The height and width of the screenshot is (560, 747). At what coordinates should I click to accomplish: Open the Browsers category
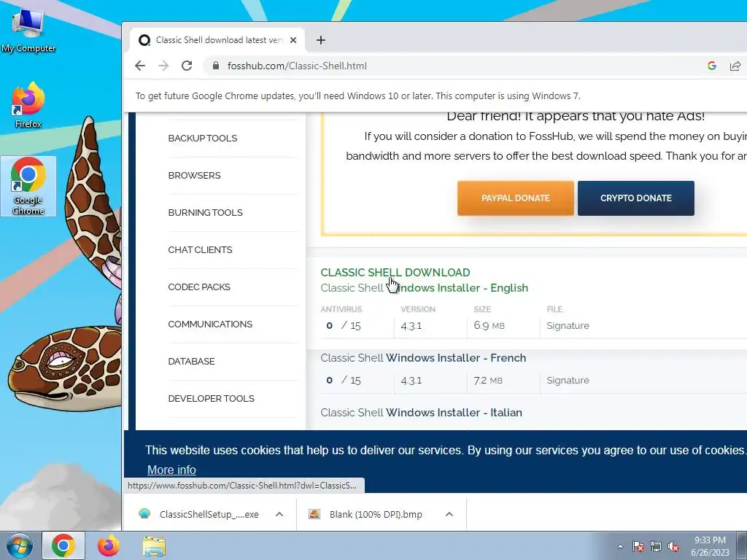(194, 175)
